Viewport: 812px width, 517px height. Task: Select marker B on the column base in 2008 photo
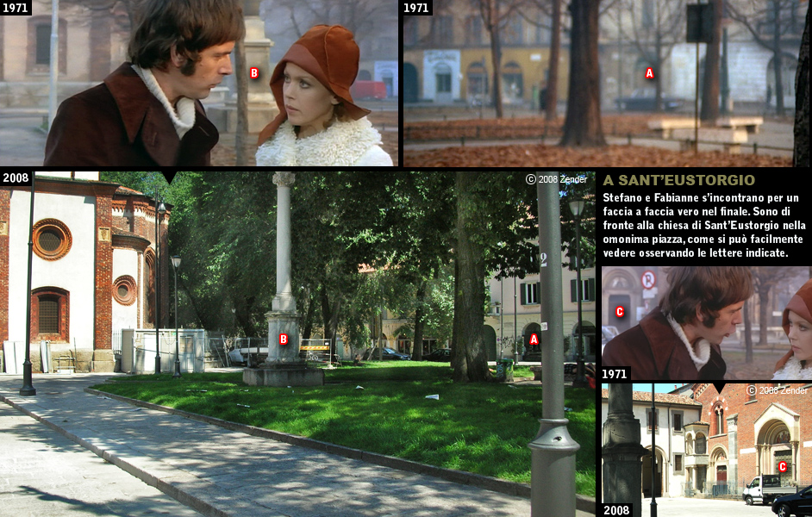coord(284,339)
